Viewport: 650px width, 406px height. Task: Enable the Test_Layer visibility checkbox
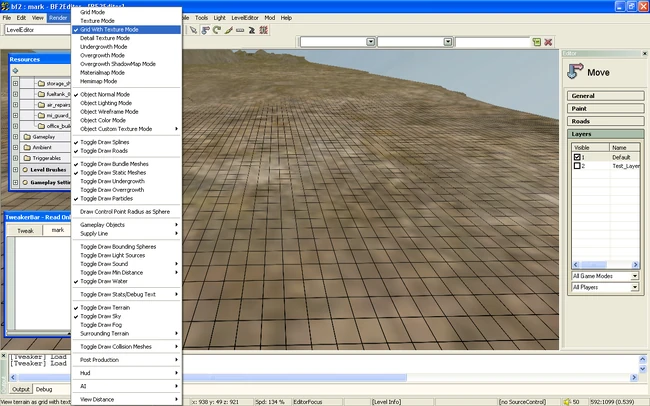577,166
